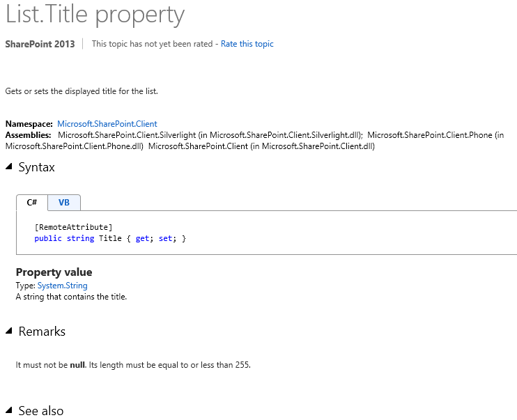517x420 pixels.
Task: Click the "List.Title property" page title
Action: pyautogui.click(x=95, y=15)
